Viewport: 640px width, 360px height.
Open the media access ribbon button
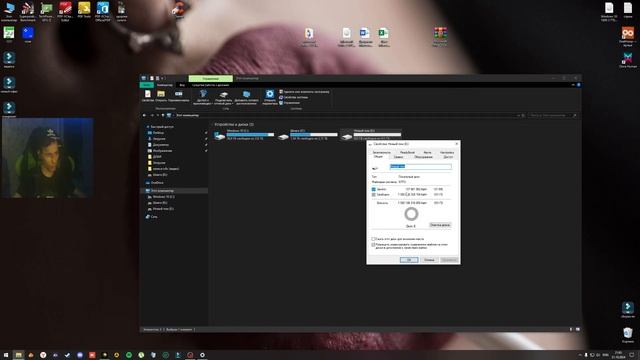pyautogui.click(x=203, y=98)
